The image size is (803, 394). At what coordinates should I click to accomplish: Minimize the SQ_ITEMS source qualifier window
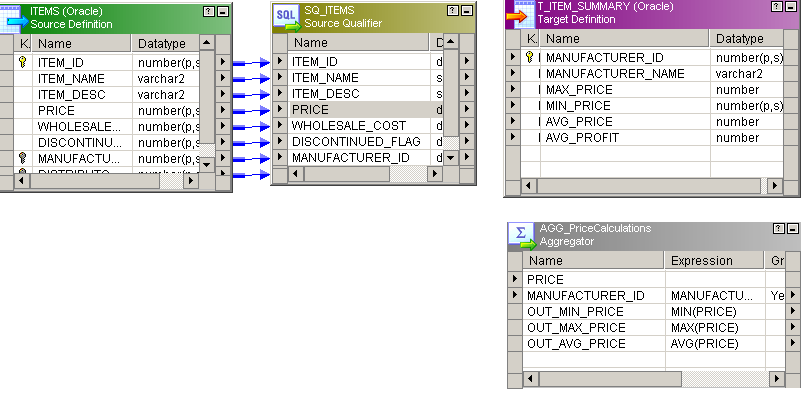(x=466, y=11)
